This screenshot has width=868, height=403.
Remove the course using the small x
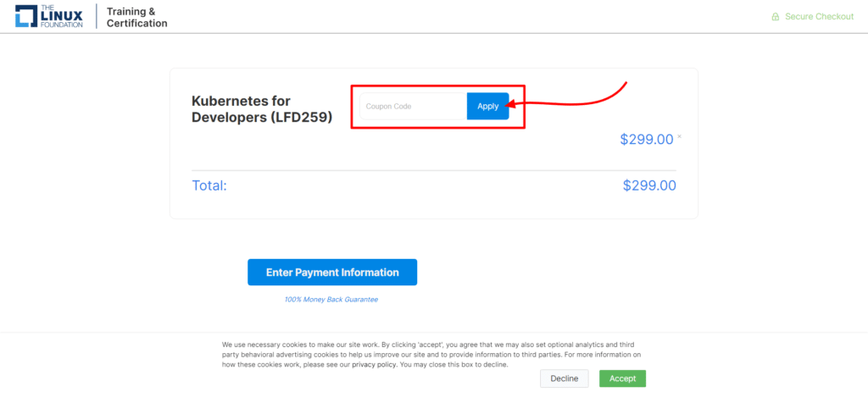pos(679,136)
